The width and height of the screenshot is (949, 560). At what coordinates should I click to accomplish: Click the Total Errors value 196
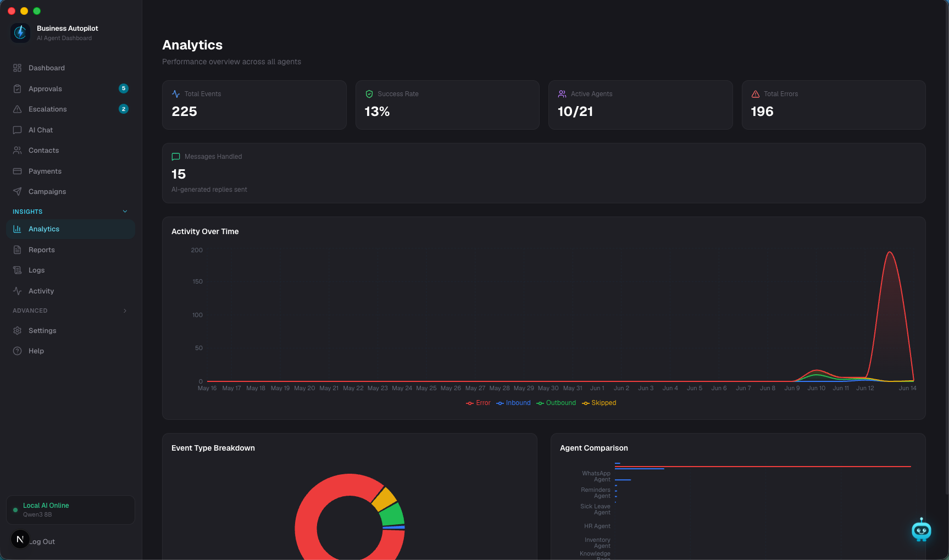pos(762,112)
